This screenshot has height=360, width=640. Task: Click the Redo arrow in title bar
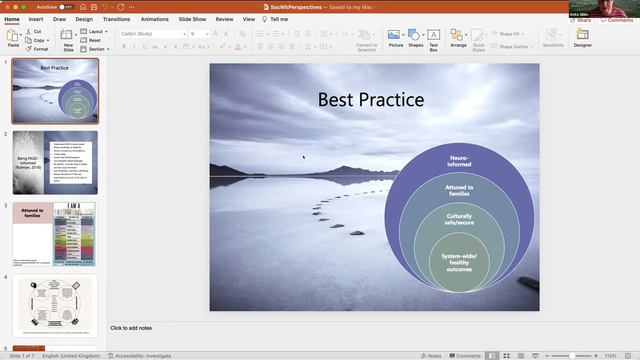[x=120, y=7]
